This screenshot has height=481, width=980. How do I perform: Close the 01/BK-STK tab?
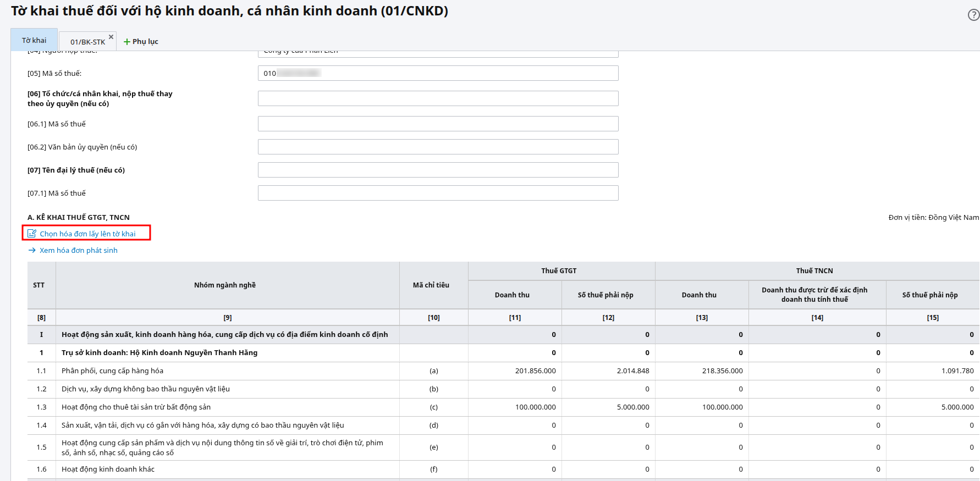(x=111, y=37)
